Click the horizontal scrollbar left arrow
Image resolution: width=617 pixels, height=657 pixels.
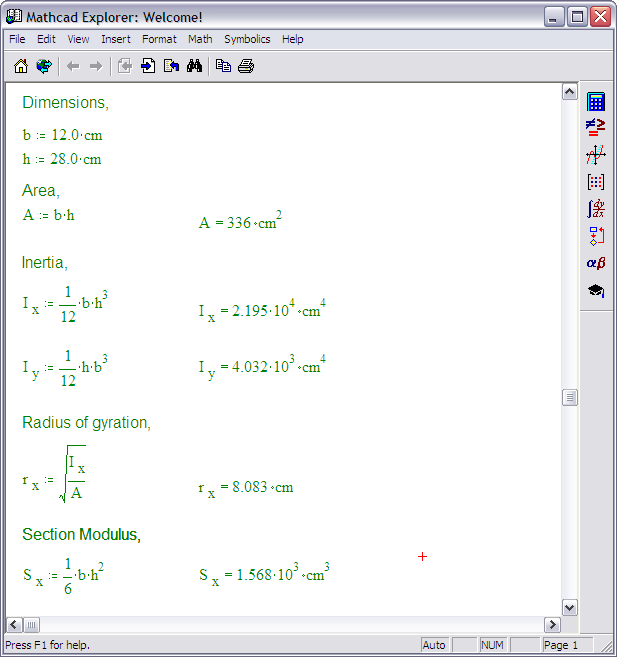coord(14,625)
